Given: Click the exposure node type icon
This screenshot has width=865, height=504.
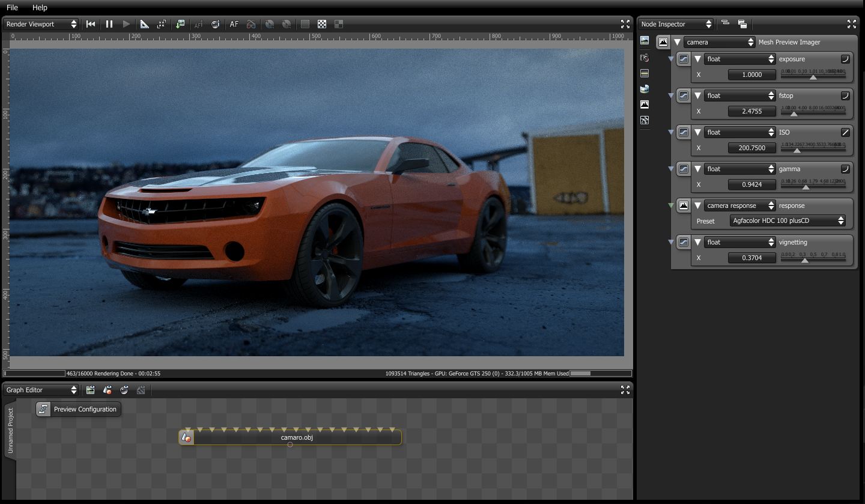Looking at the screenshot, I should [683, 59].
